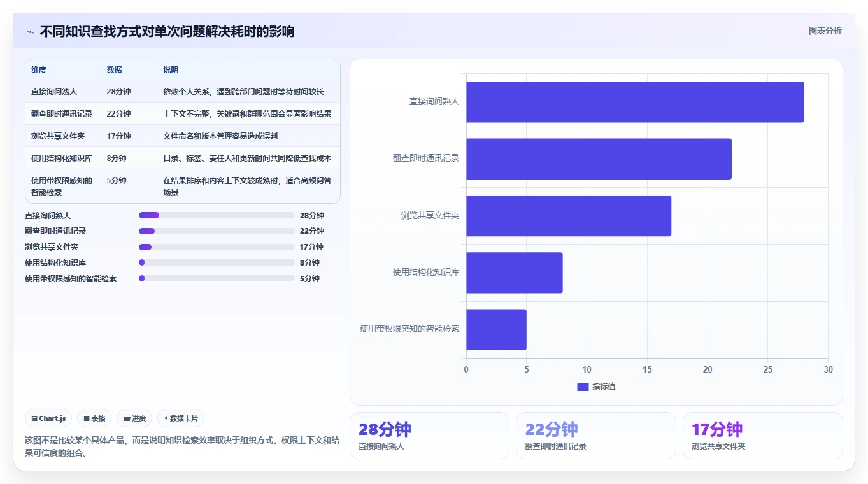
Task: Click the lightning icon beside the page title
Action: coord(30,32)
